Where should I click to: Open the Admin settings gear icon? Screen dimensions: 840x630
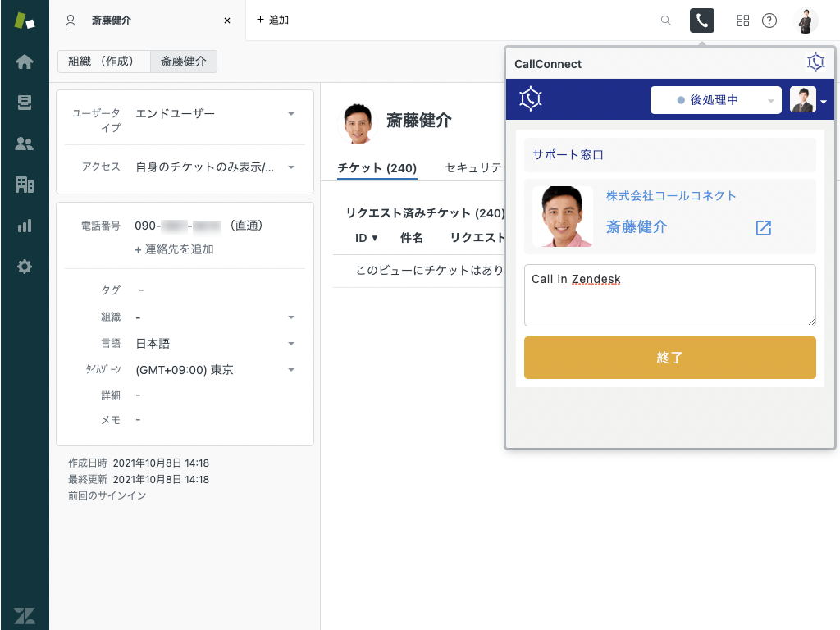[25, 267]
